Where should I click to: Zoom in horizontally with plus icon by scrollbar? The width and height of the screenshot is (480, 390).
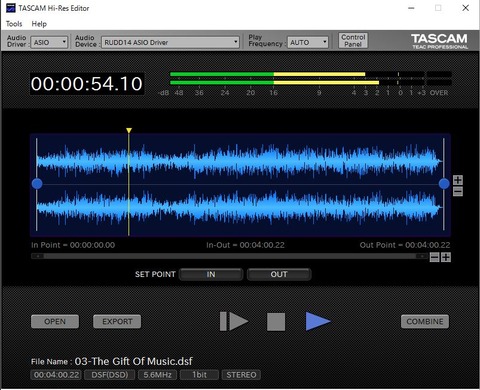(446, 257)
